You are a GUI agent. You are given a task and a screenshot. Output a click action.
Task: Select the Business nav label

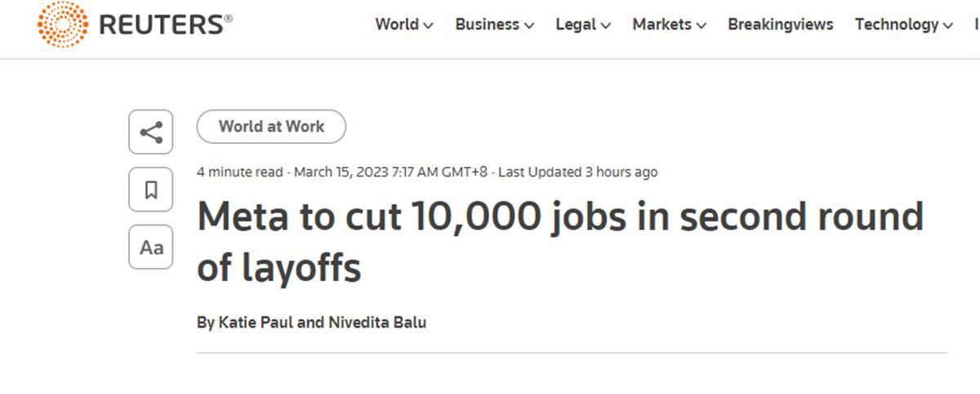coord(487,25)
